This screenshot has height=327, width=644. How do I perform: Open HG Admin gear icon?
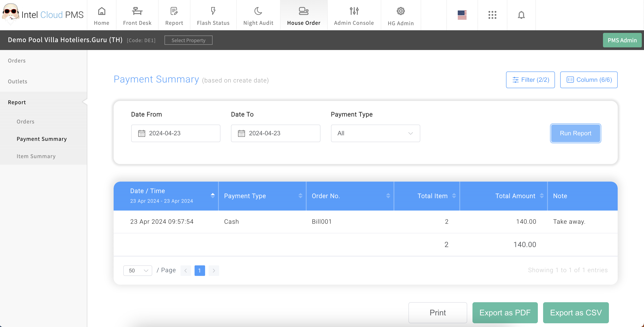(x=401, y=11)
